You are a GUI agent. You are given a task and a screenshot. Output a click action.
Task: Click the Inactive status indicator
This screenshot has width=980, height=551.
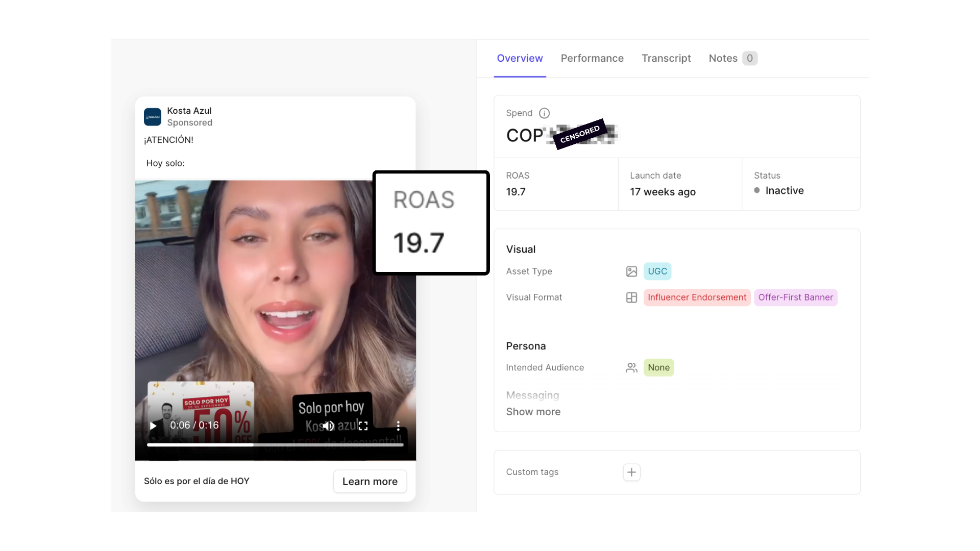[779, 191]
